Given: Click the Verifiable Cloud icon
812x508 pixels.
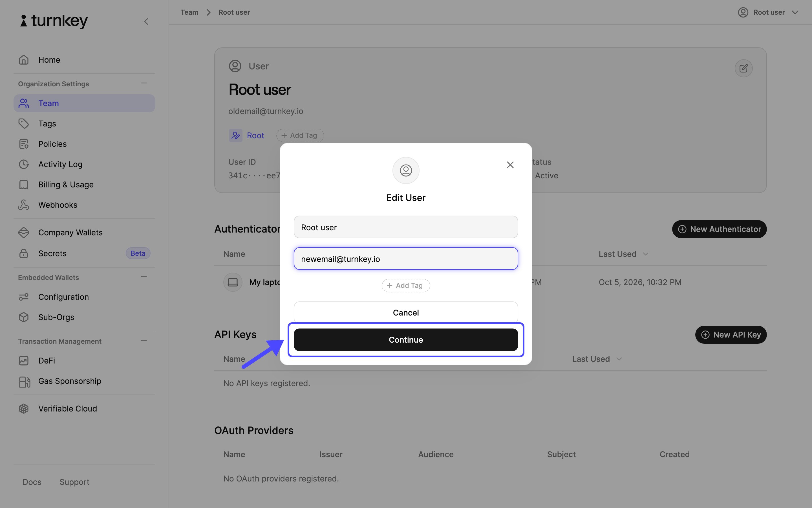Looking at the screenshot, I should (23, 409).
